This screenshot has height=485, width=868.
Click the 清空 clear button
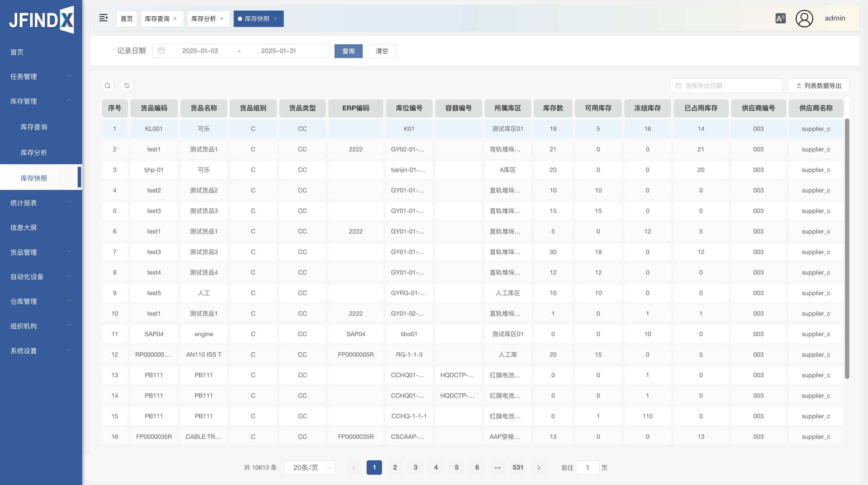click(381, 51)
